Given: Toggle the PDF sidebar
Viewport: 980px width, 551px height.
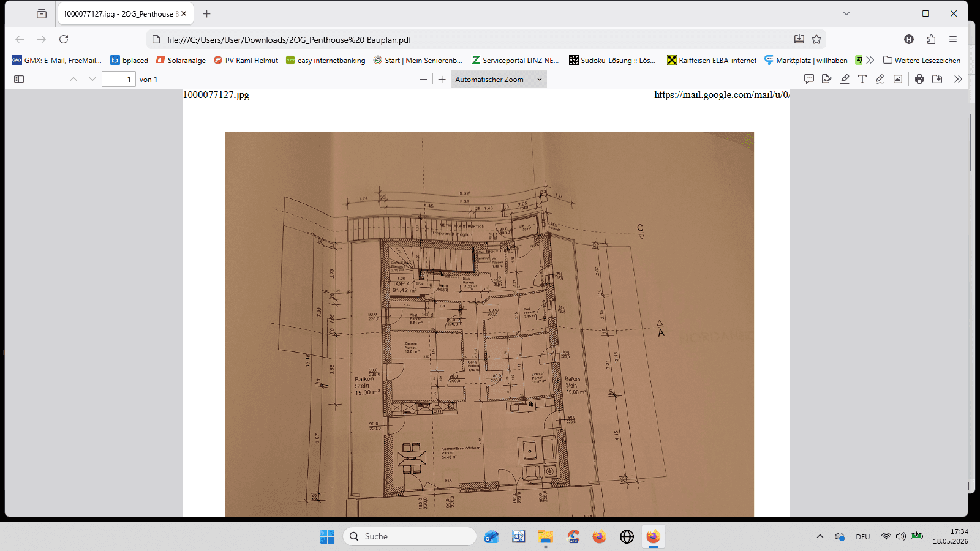Looking at the screenshot, I should (x=19, y=79).
